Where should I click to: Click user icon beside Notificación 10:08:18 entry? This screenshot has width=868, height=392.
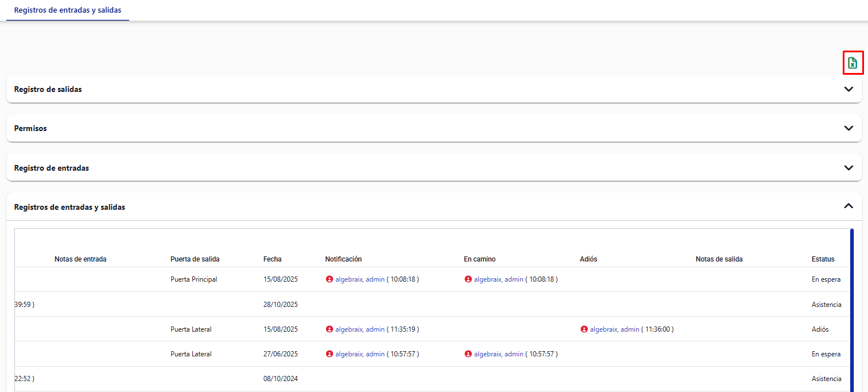330,279
